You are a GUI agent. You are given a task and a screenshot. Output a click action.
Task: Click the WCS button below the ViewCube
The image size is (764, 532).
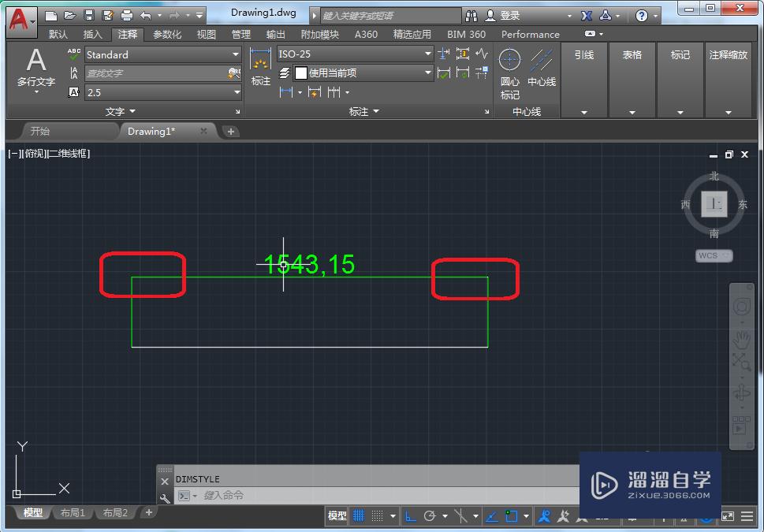point(714,255)
